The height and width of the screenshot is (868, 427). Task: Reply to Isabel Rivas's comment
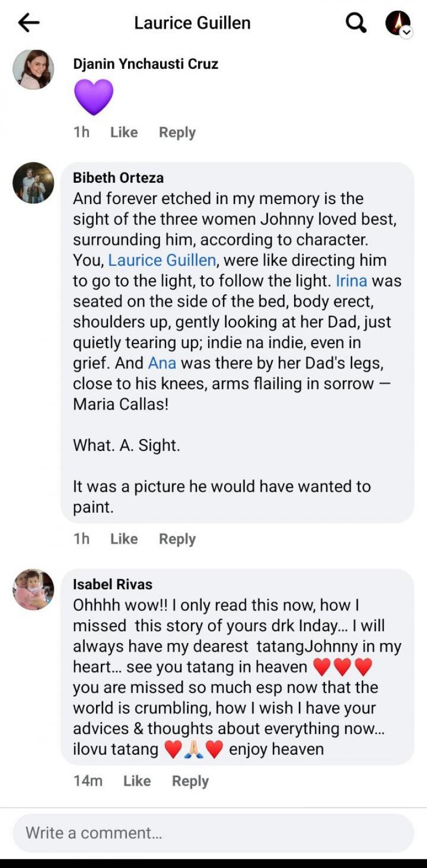pyautogui.click(x=190, y=780)
